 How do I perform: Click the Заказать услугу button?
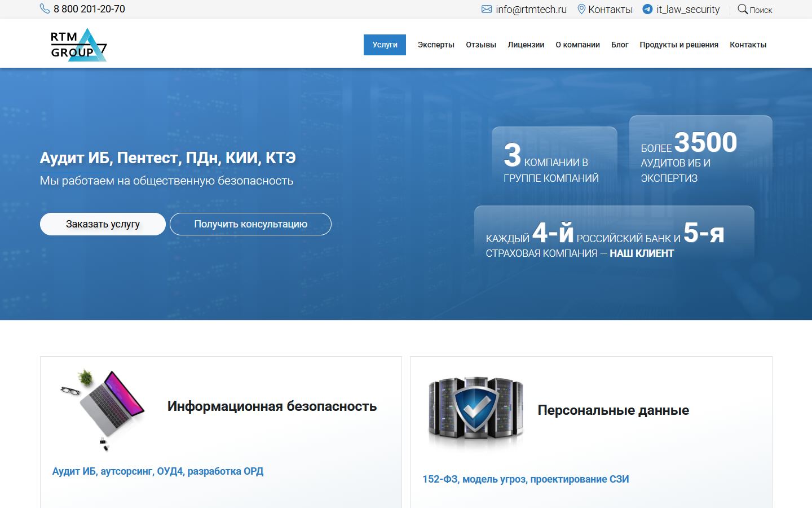(x=103, y=224)
